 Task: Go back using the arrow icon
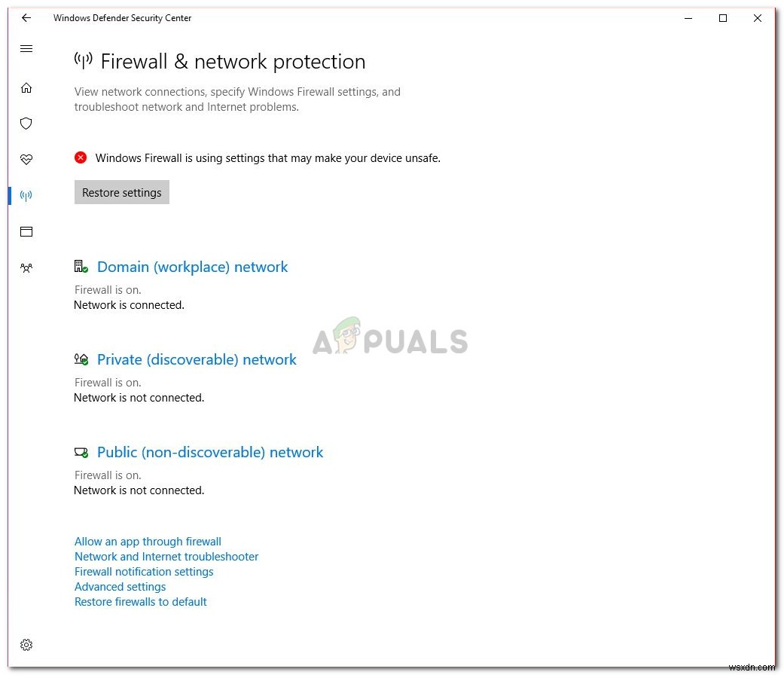[x=26, y=18]
